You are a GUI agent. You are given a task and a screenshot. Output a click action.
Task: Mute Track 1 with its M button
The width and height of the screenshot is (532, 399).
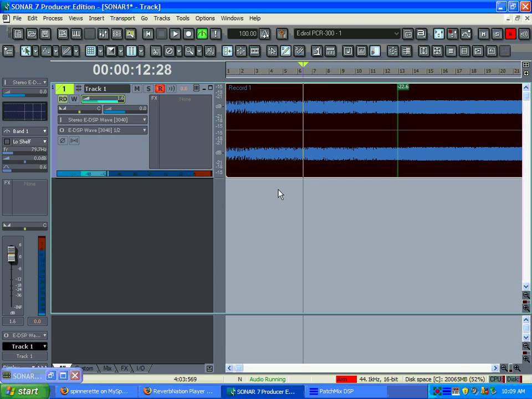click(x=137, y=89)
